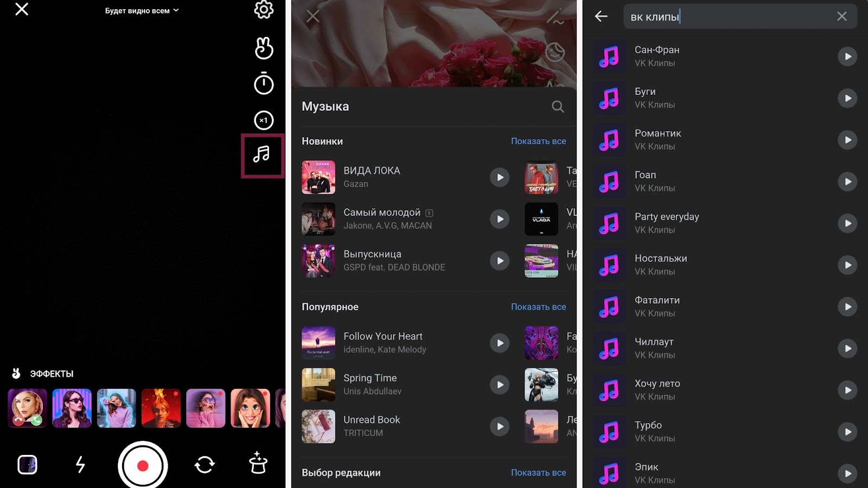This screenshot has height=488, width=868.
Task: Select the phone call effect thumbnail
Action: [x=27, y=408]
